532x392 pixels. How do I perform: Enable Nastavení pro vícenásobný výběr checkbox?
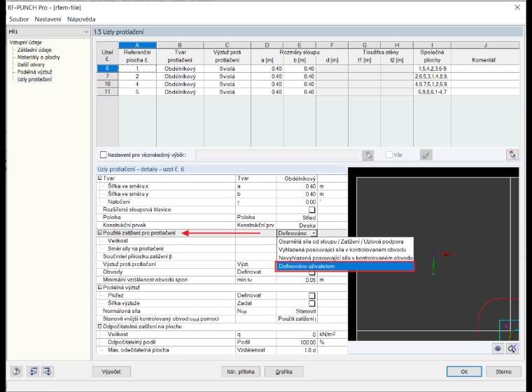pos(104,155)
